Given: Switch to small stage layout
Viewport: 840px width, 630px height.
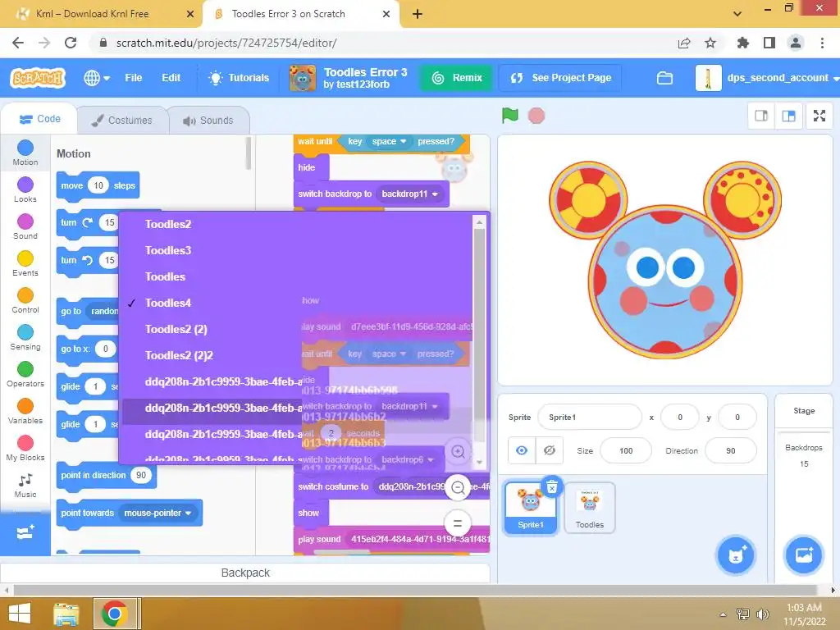Looking at the screenshot, I should (x=760, y=116).
